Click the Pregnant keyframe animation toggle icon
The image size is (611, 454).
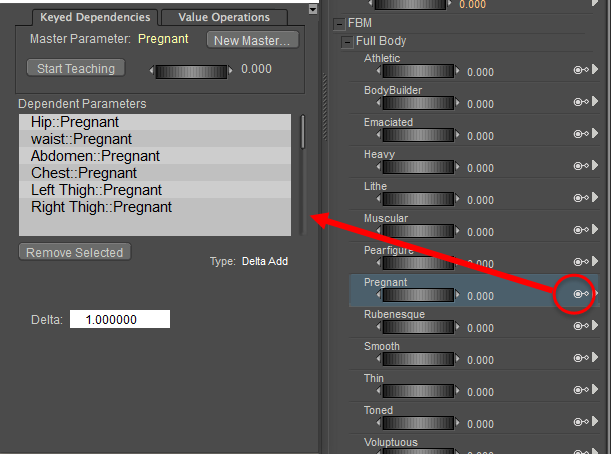coord(581,294)
